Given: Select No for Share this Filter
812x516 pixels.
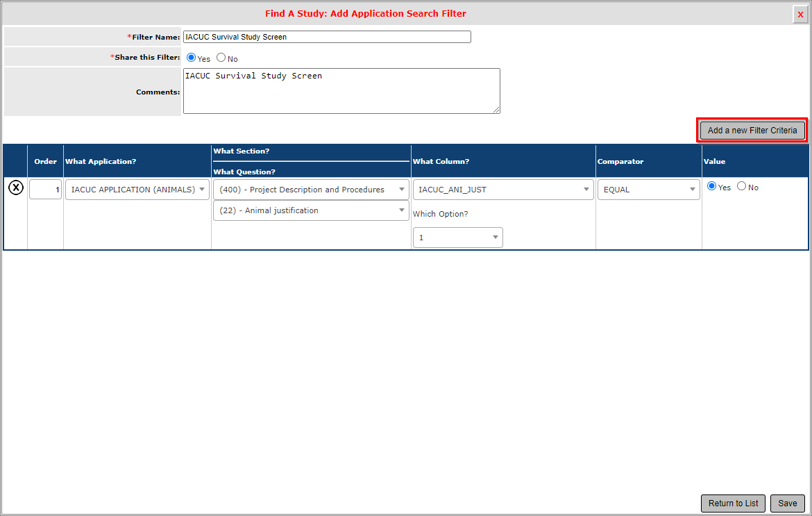Looking at the screenshot, I should 221,58.
